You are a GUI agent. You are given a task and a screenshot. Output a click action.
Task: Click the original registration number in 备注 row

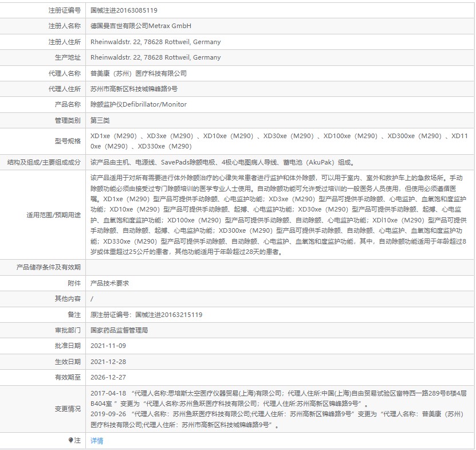coord(147,315)
